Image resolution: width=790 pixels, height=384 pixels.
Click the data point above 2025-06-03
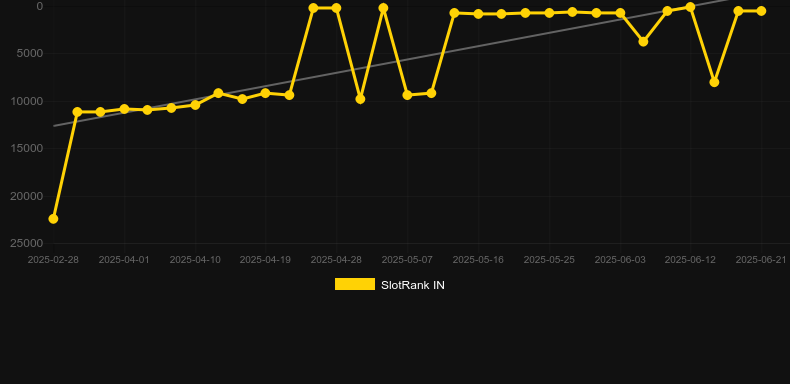[620, 13]
